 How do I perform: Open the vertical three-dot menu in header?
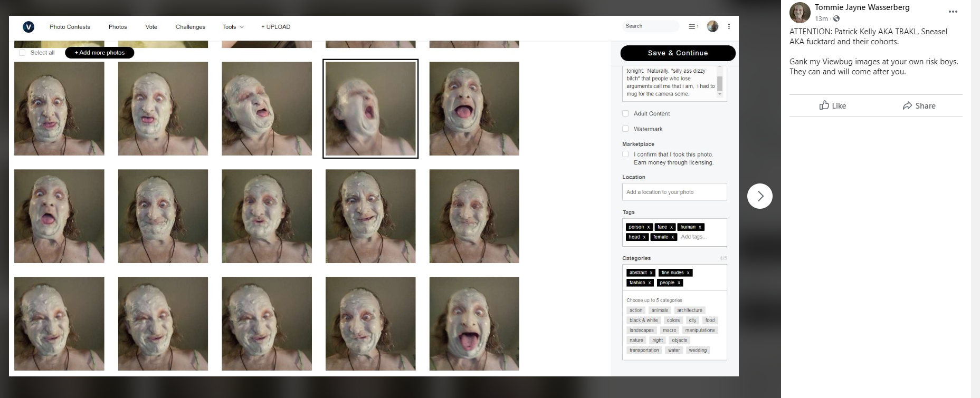point(729,26)
